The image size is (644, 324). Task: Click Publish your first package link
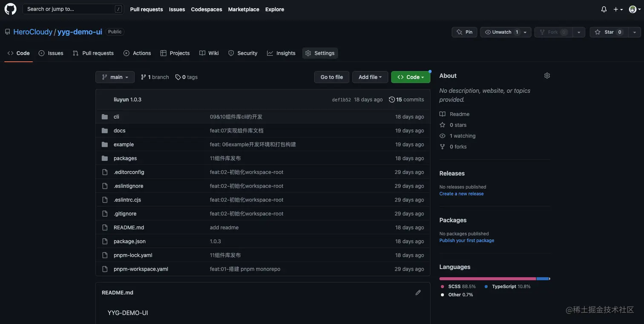[x=467, y=241]
